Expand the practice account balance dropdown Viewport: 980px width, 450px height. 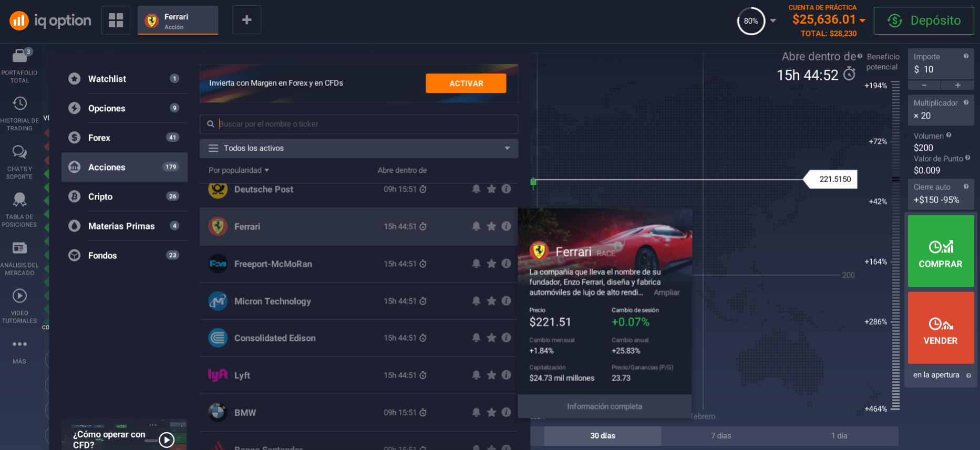pos(862,20)
